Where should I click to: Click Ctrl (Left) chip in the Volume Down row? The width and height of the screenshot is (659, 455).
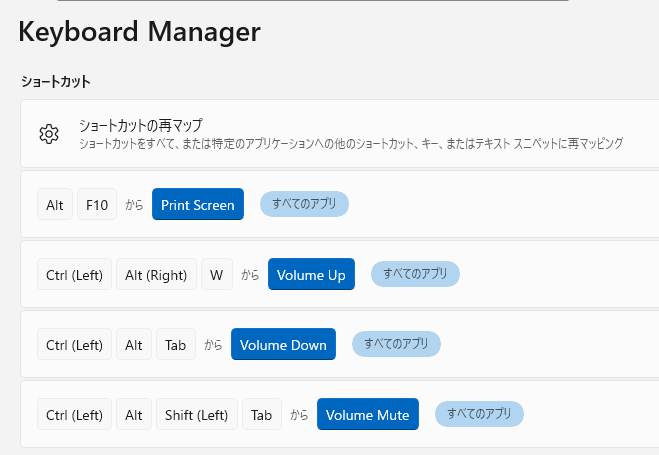(74, 345)
